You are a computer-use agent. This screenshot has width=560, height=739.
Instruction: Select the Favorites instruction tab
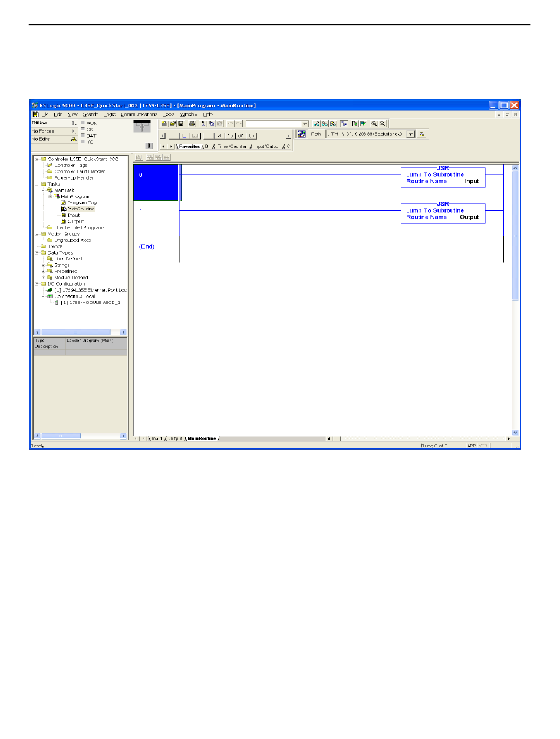coord(189,146)
